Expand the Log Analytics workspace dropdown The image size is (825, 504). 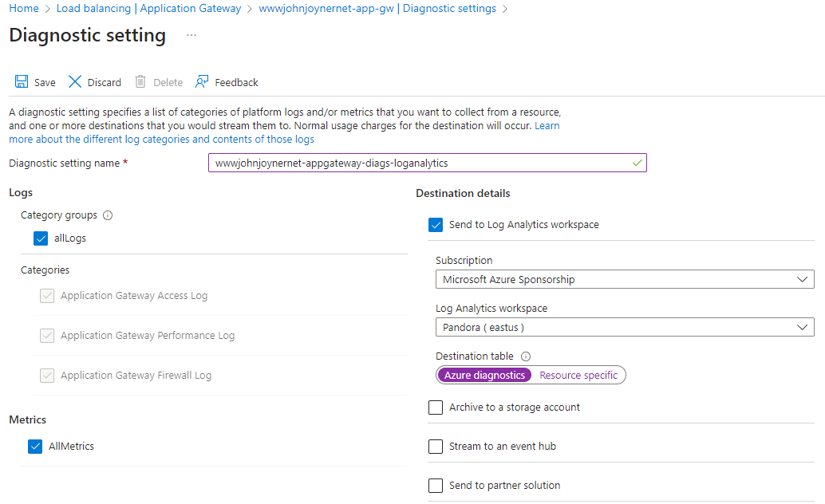coord(625,327)
